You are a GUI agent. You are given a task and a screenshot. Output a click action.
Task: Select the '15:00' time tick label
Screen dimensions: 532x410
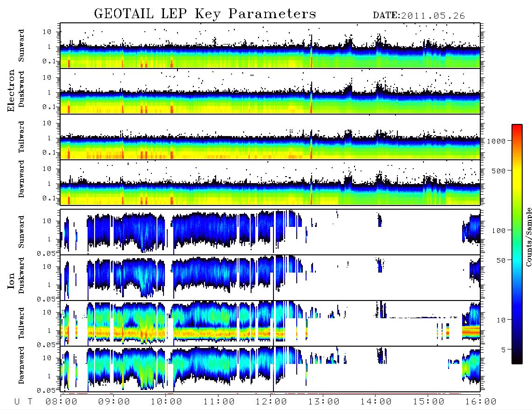[x=429, y=402]
